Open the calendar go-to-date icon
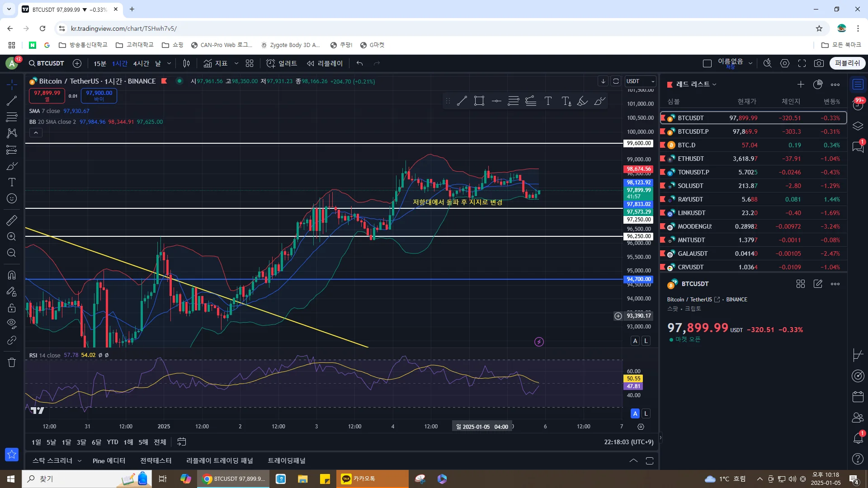 (182, 442)
